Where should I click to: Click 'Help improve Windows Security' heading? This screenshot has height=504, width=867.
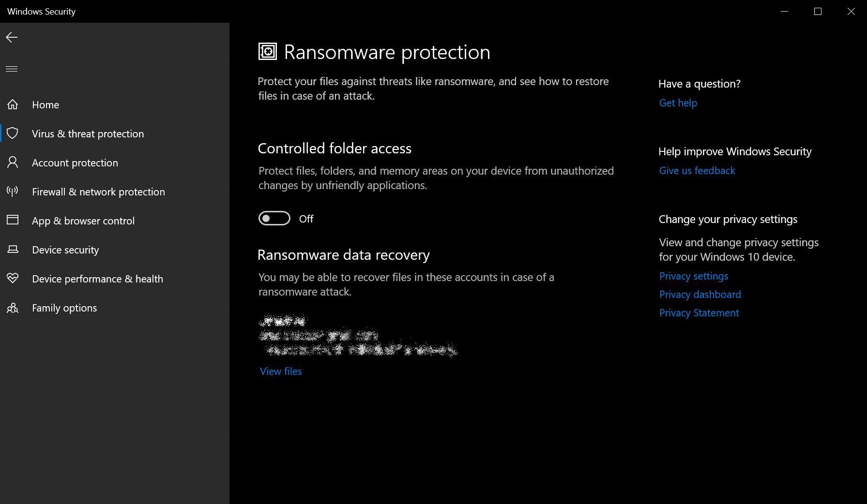[x=735, y=151]
